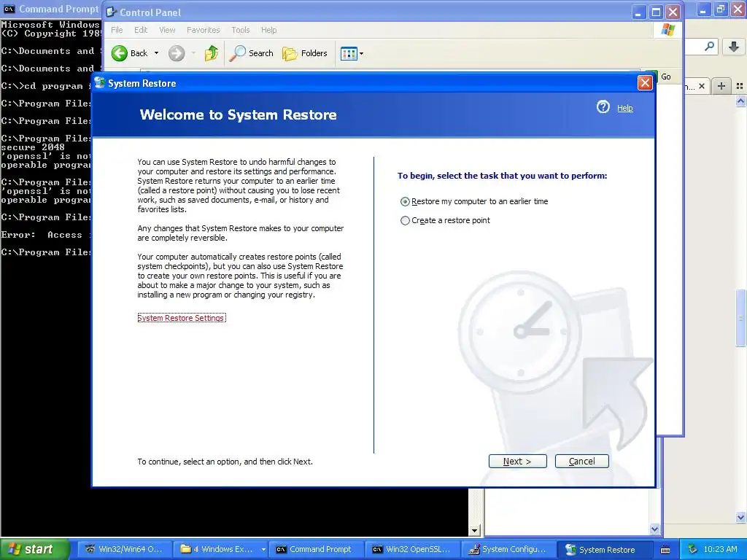Viewport: 747px width, 560px height.
Task: Open the Tools menu in Control Panel
Action: point(241,30)
